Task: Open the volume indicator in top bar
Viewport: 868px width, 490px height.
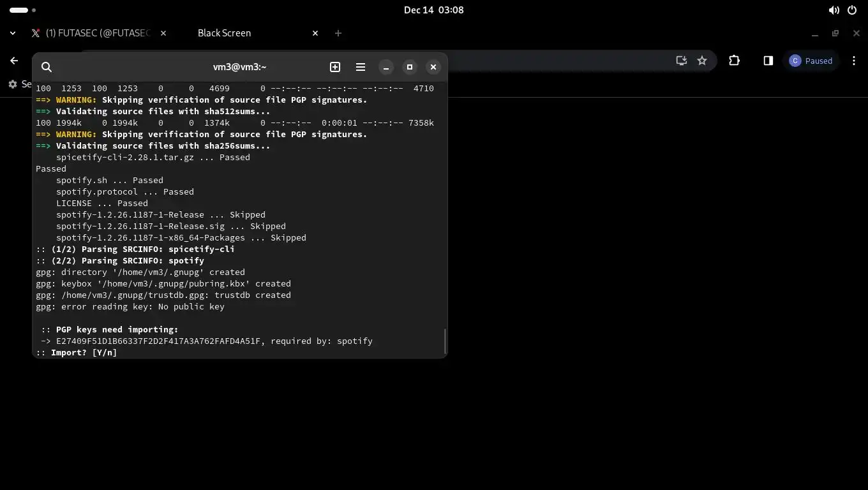Action: coord(834,10)
